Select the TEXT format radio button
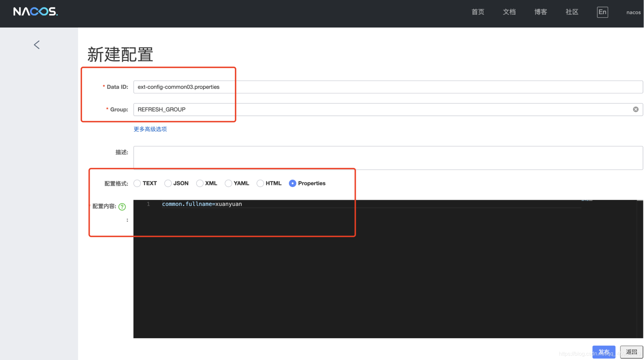Image resolution: width=644 pixels, height=360 pixels. [137, 183]
